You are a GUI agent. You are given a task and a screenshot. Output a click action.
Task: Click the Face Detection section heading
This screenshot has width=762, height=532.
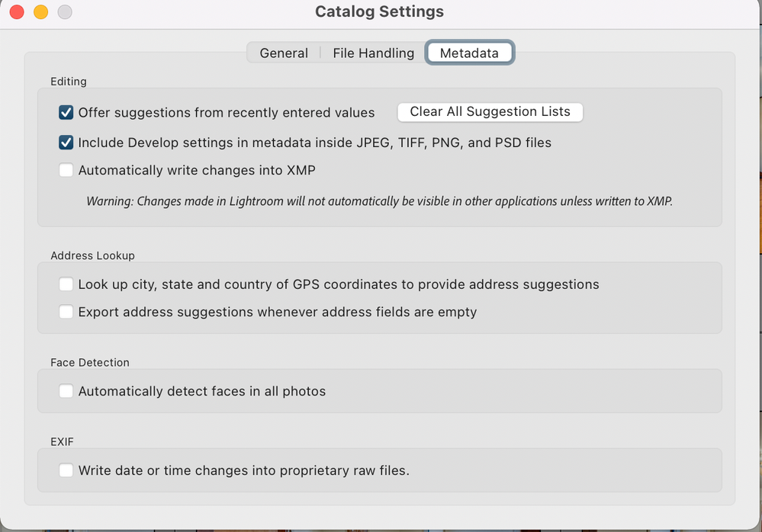click(x=90, y=363)
